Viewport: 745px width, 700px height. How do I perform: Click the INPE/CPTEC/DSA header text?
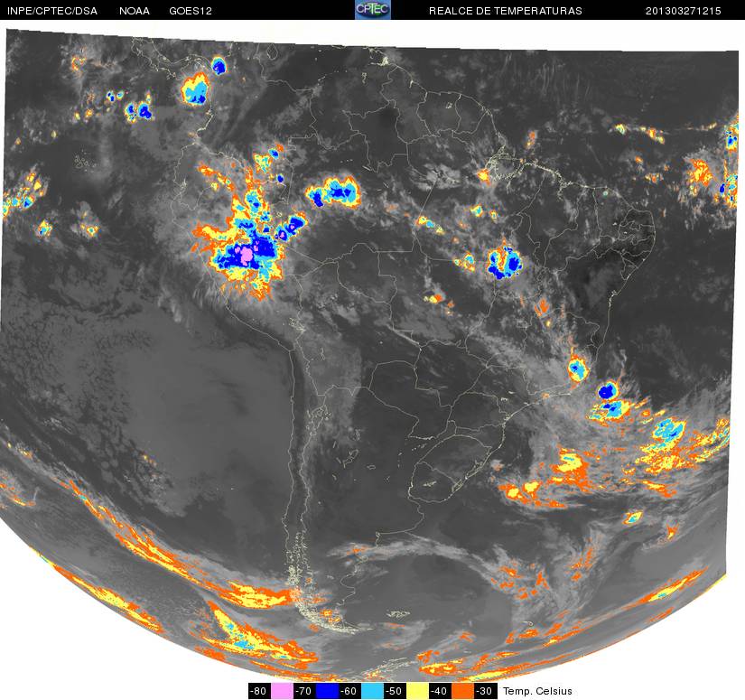tap(52, 11)
